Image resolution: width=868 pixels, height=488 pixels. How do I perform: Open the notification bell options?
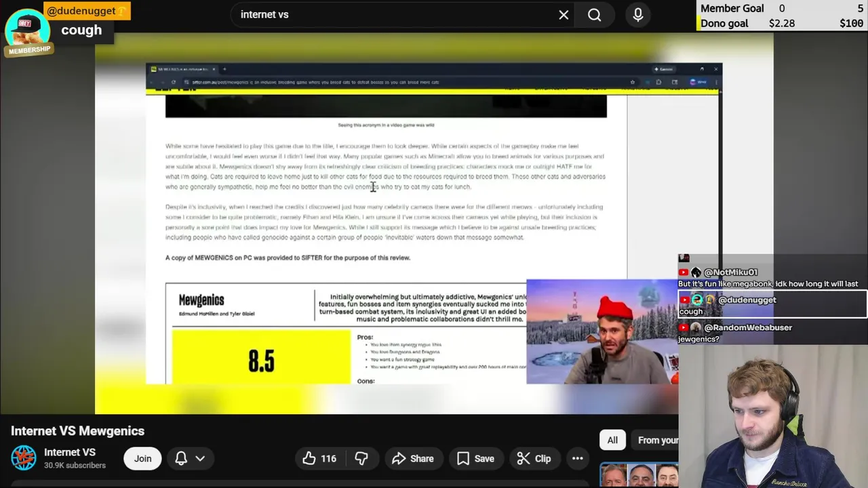point(181,459)
